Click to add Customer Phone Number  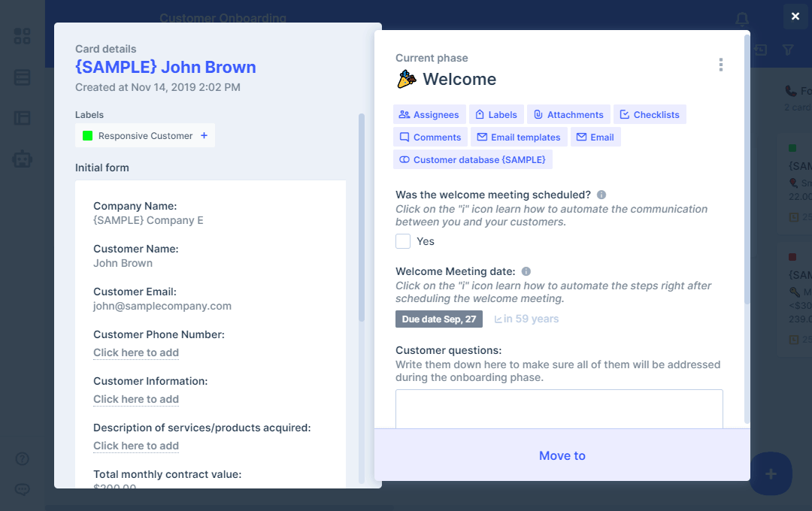(136, 352)
